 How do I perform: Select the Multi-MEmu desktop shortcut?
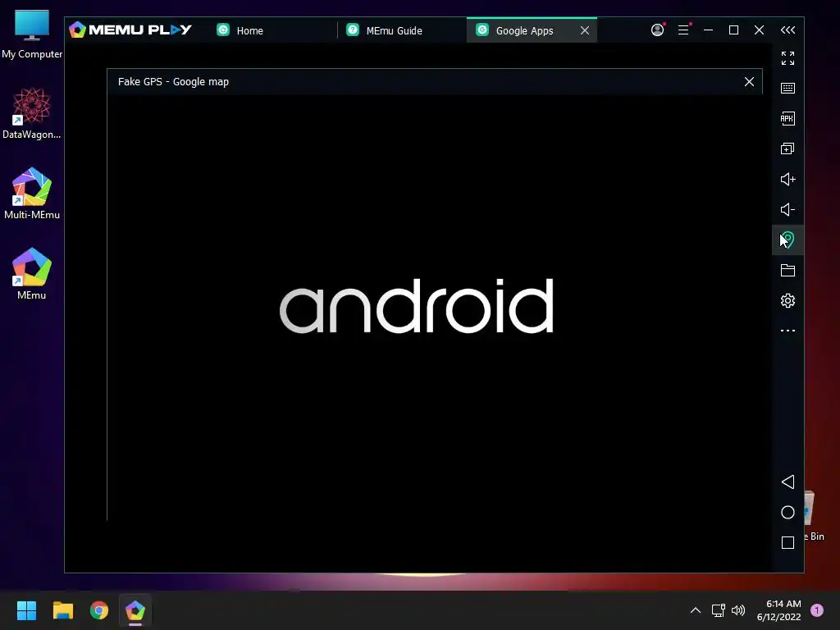[x=32, y=194]
